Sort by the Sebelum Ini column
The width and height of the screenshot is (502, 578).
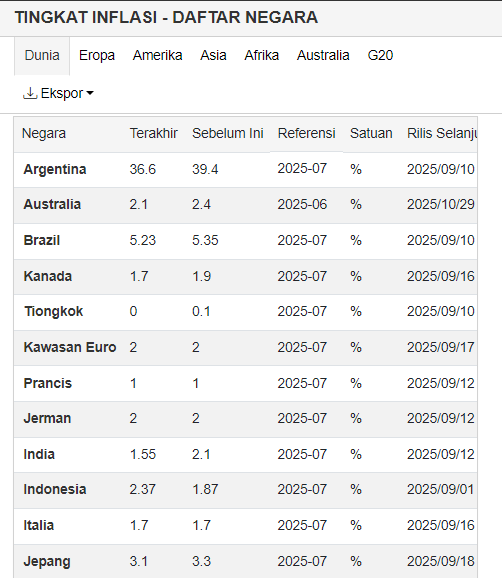point(227,133)
